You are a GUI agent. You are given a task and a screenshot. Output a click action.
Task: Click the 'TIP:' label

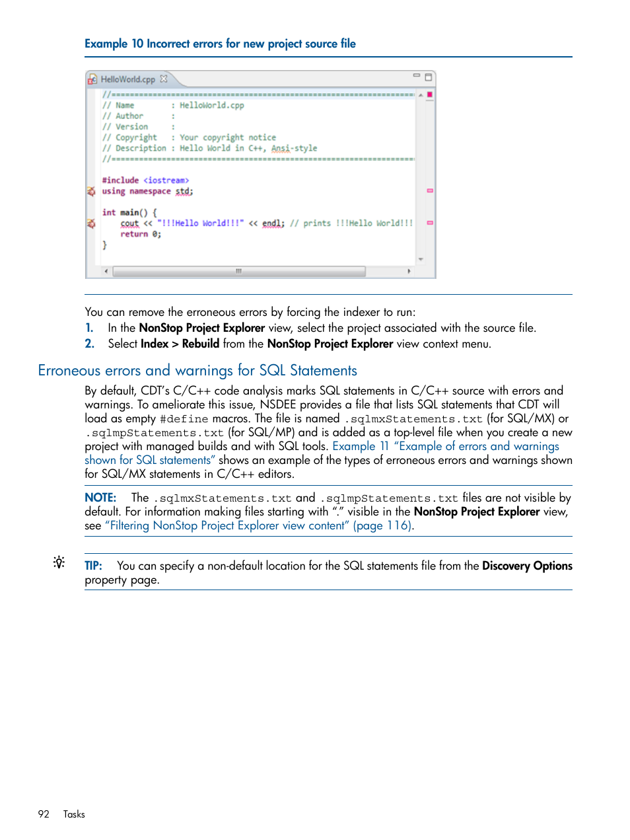point(93,566)
